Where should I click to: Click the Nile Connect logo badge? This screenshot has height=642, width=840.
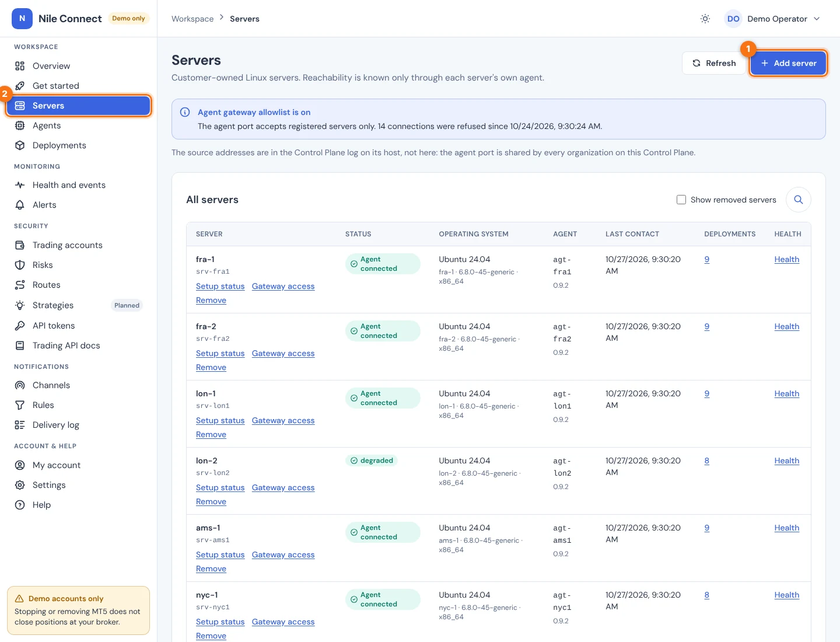click(x=22, y=19)
